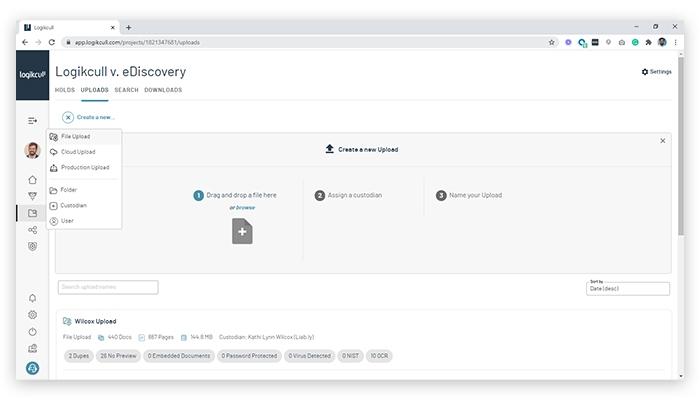Reload the page with the browser refresh button
The image size is (700, 400).
coord(52,42)
